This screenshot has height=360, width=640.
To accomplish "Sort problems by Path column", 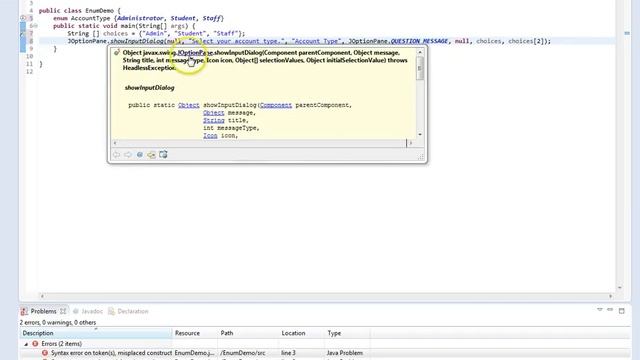I will (248, 333).
